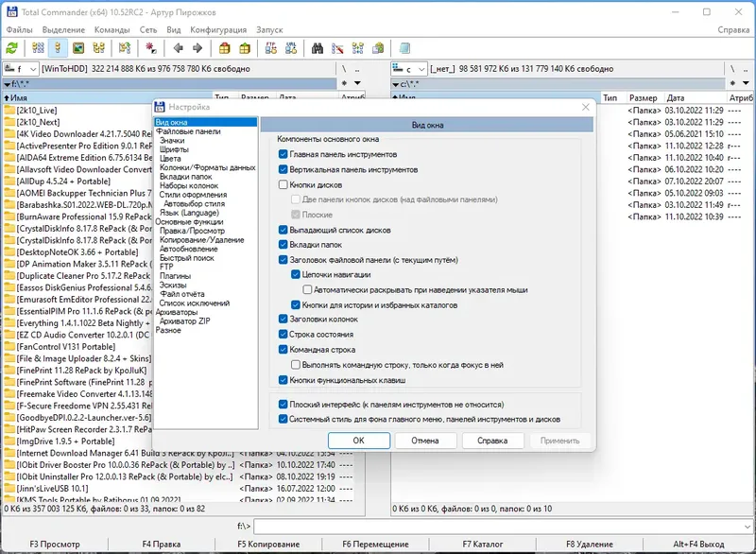Go back using the left arrow icon

click(x=178, y=48)
